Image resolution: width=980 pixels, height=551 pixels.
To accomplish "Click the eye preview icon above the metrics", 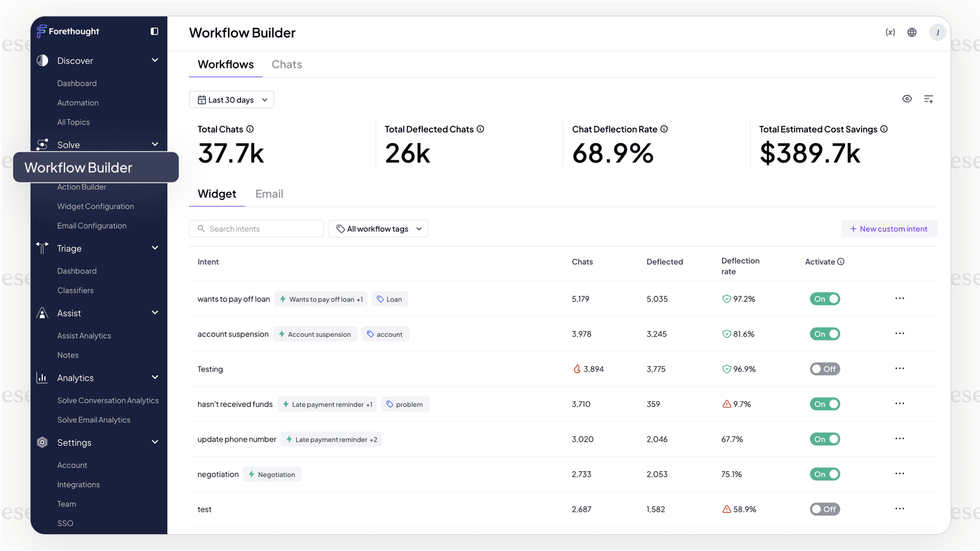I will point(907,99).
